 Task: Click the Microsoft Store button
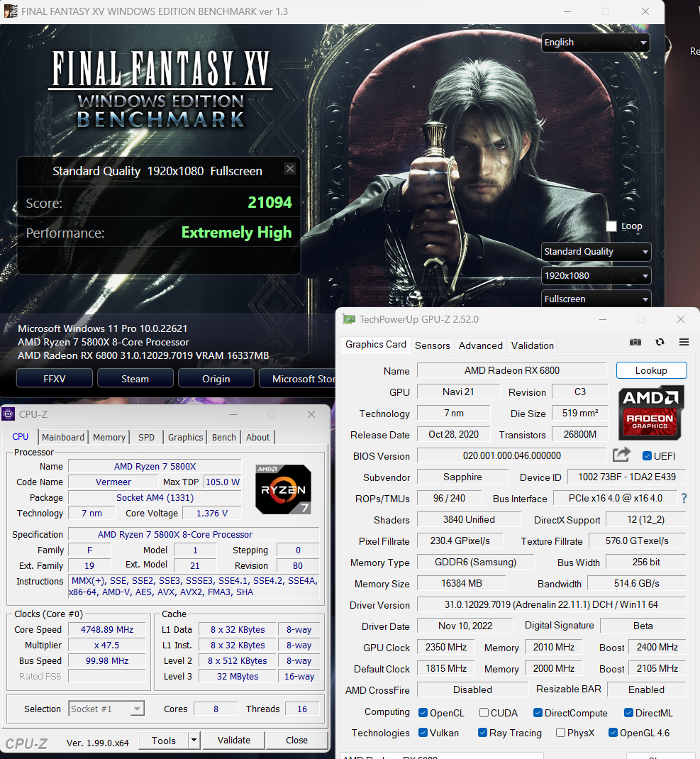click(x=297, y=379)
